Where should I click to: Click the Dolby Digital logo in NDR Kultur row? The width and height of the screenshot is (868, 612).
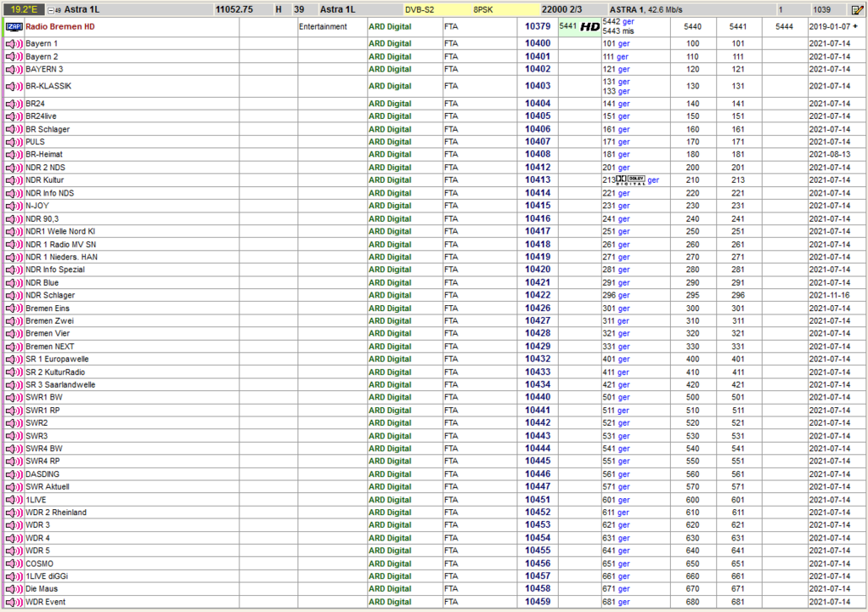[x=630, y=180]
